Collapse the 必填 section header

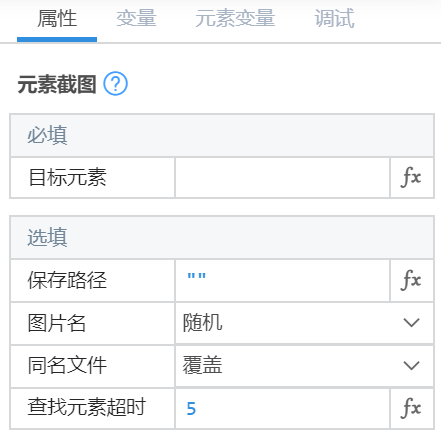point(222,136)
